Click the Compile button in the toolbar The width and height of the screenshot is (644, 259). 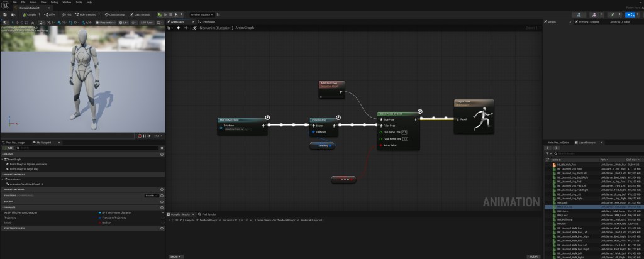29,14
